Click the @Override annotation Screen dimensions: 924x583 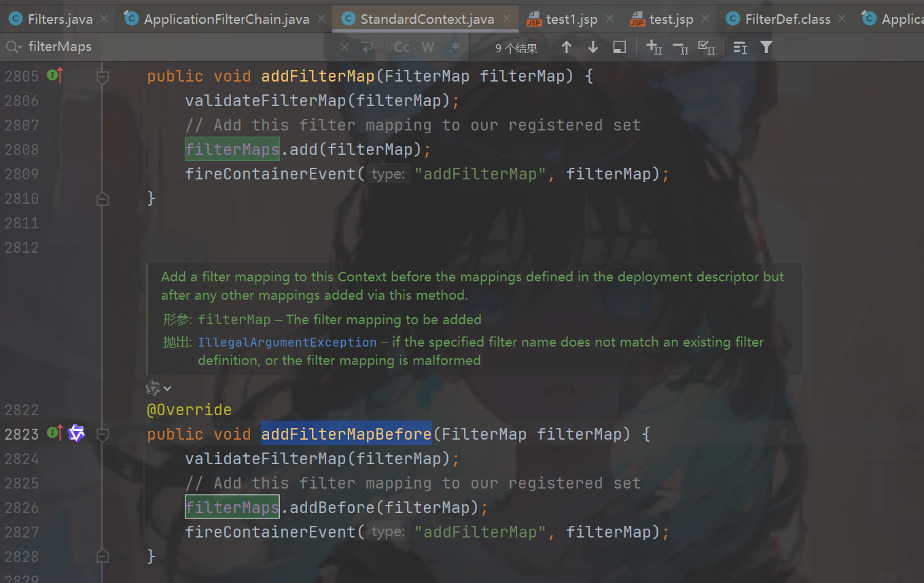pyautogui.click(x=190, y=410)
